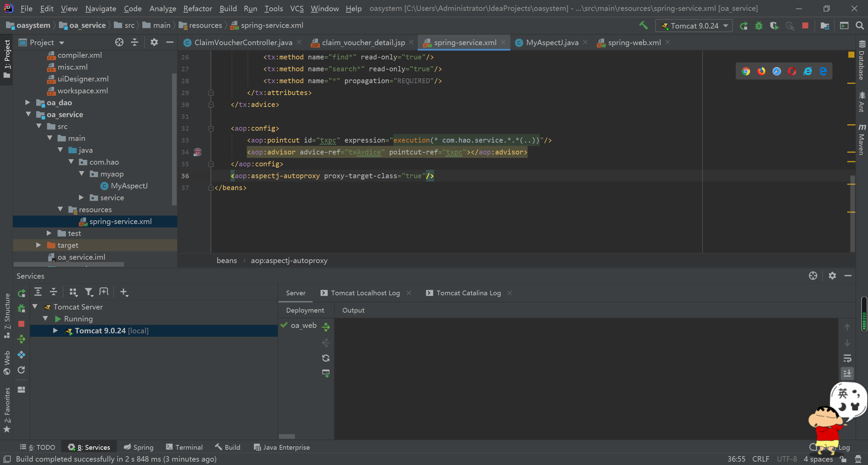This screenshot has width=868, height=465.
Task: Select the Tomcat Catalina Log tab
Action: click(x=468, y=293)
